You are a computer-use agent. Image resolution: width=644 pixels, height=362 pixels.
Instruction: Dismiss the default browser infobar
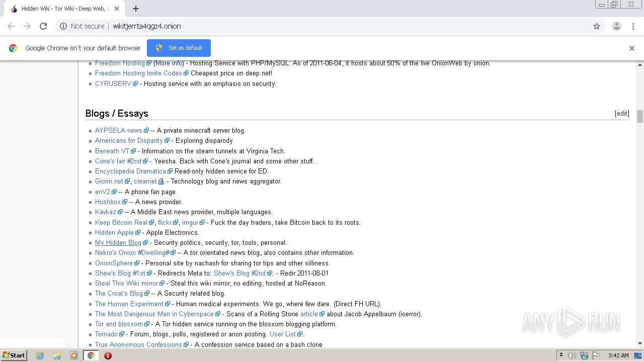[632, 48]
